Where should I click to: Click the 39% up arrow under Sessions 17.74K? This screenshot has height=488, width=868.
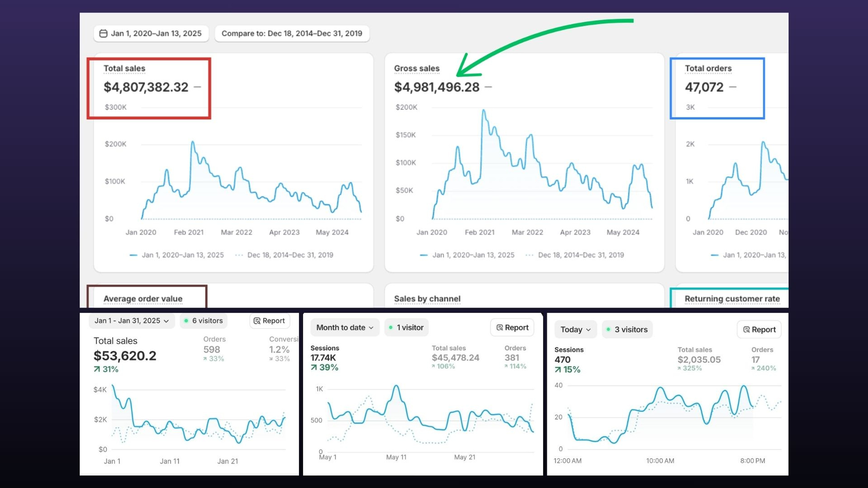pyautogui.click(x=314, y=367)
